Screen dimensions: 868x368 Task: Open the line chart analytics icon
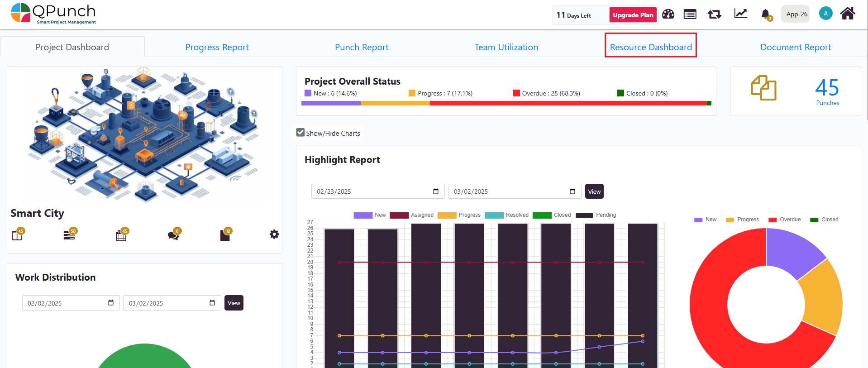(740, 14)
